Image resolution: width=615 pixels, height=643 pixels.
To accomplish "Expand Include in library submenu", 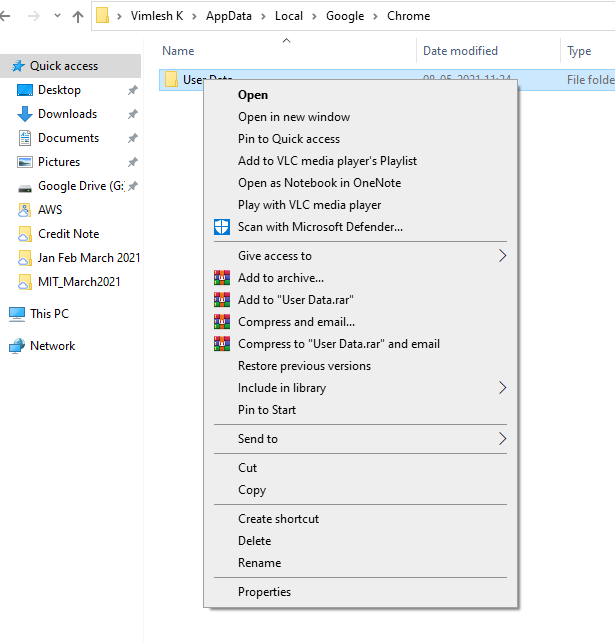I will [x=360, y=388].
